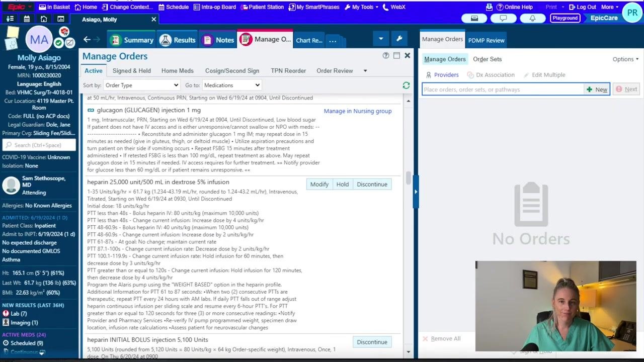Open the Signed & Held tab
The width and height of the screenshot is (644, 362).
(132, 71)
